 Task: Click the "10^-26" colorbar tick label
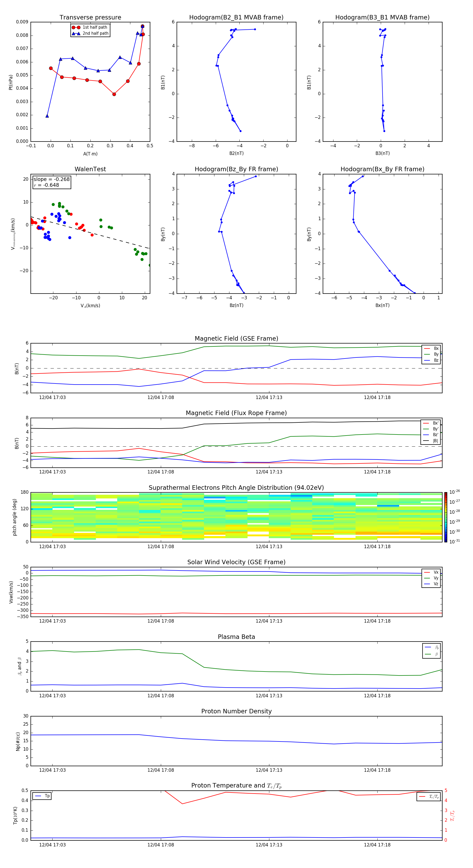[x=455, y=492]
